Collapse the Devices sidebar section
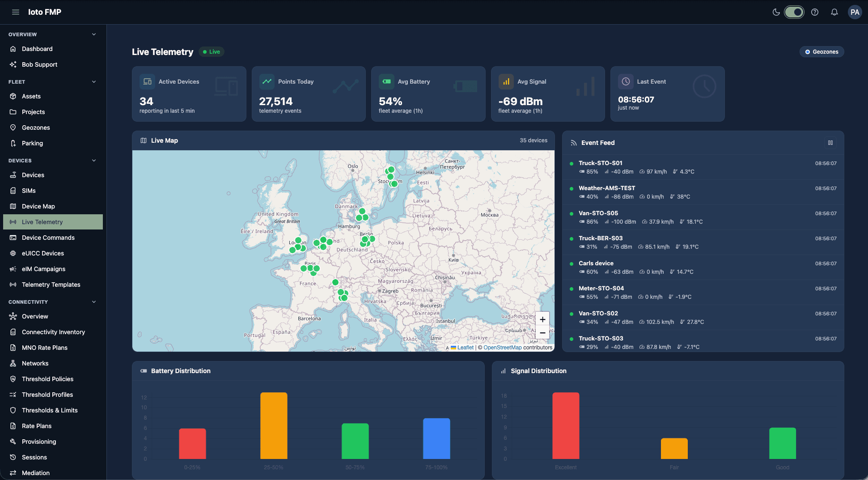The width and height of the screenshot is (868, 480). [94, 161]
